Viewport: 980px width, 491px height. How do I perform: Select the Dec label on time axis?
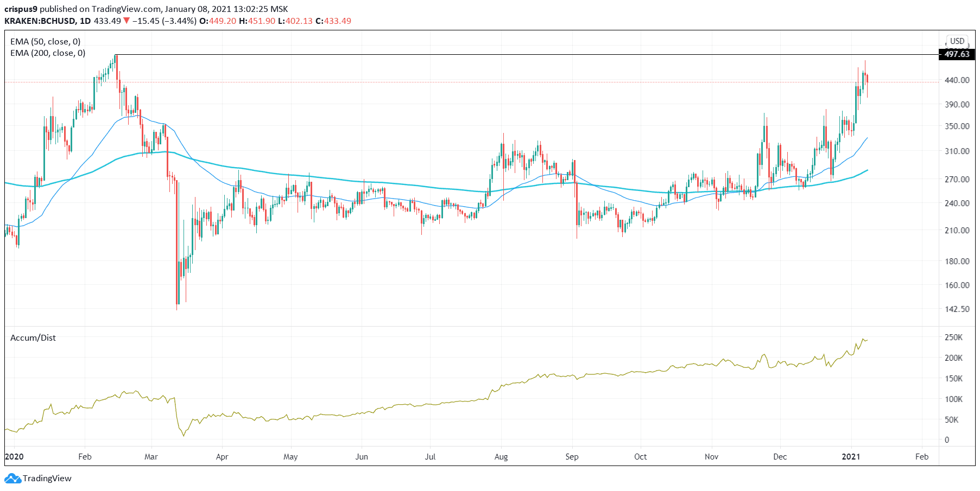pyautogui.click(x=780, y=457)
